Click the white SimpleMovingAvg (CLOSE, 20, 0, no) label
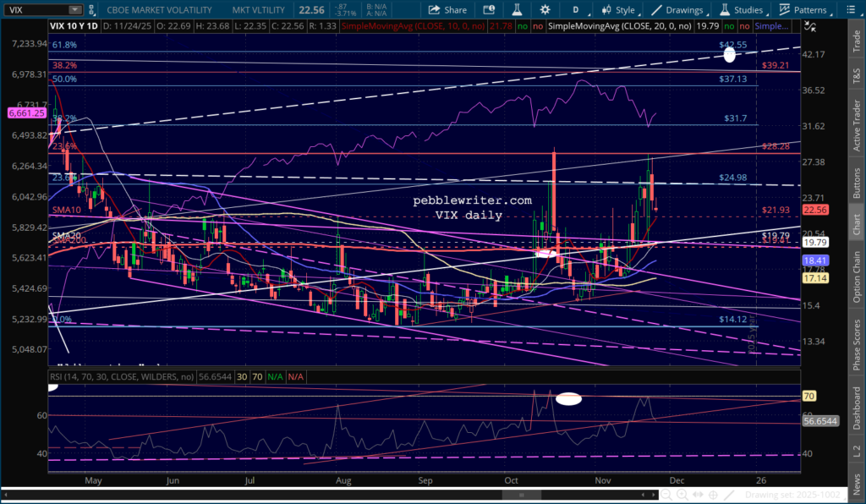 (x=620, y=26)
